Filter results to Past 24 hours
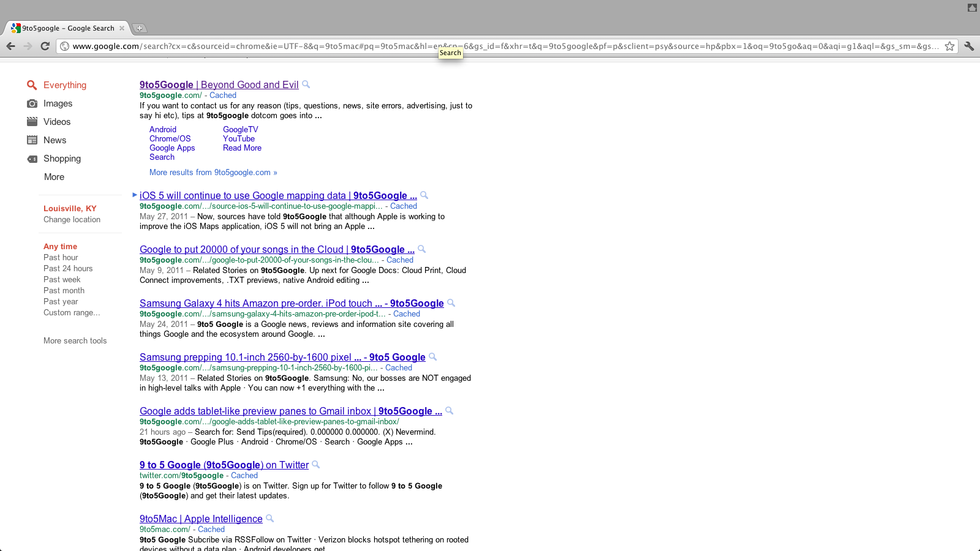The width and height of the screenshot is (980, 551). coord(68,269)
